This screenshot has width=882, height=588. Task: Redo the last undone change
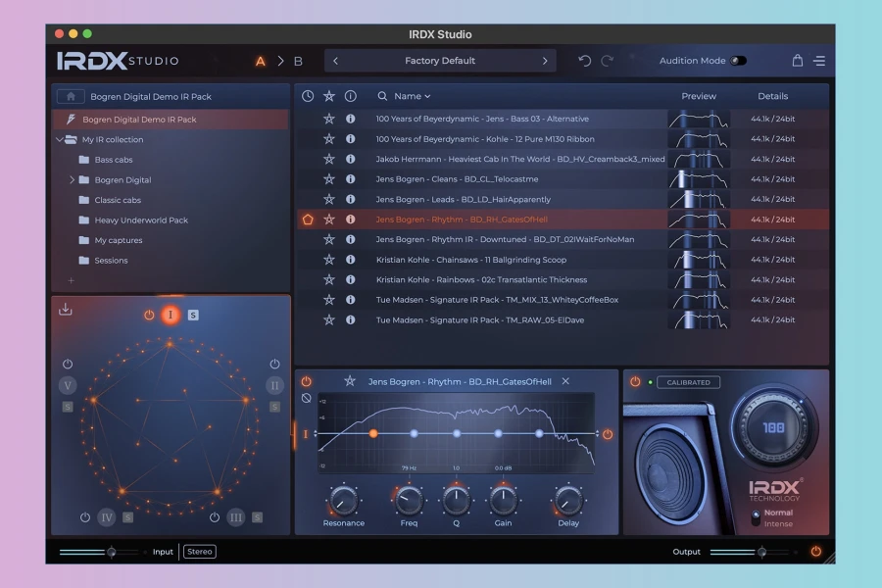(x=607, y=61)
